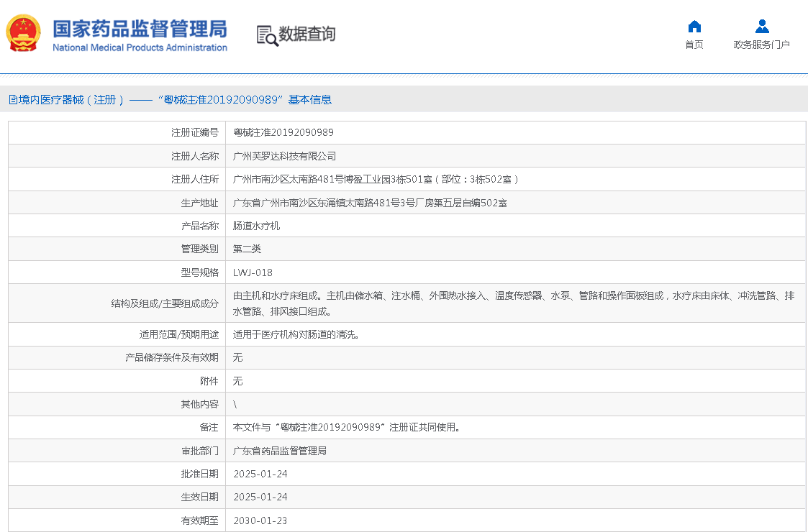Click the 国家药品监督管理局 title text
Viewport: 808px width, 532px height.
[140, 28]
